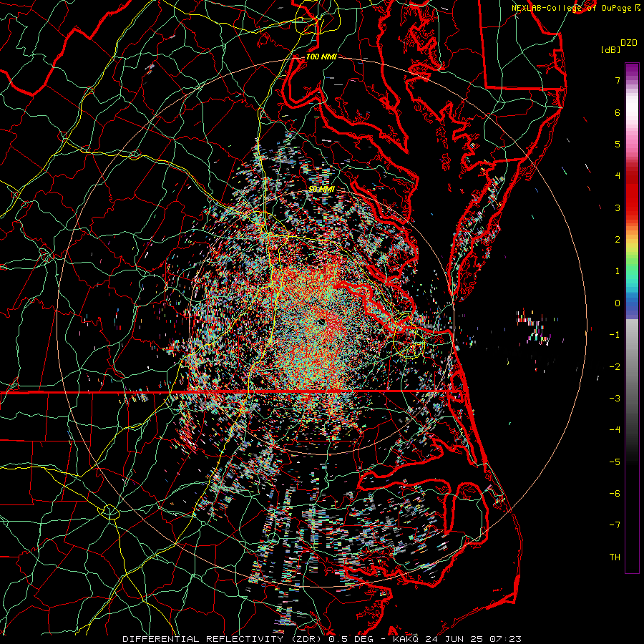Click the 7 value on the color scale
This screenshot has width=644, height=644.
tap(618, 80)
